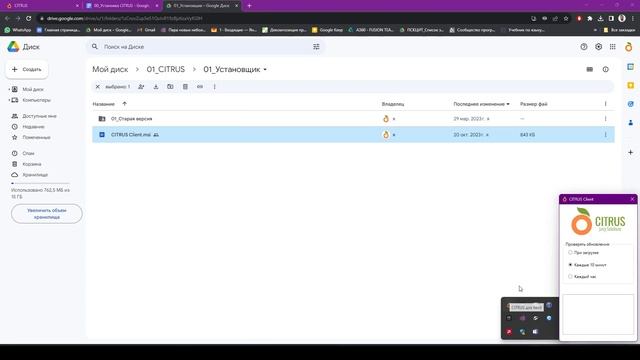The image size is (640, 360).
Task: Open Хранилище in the sidebar
Action: 35,175
